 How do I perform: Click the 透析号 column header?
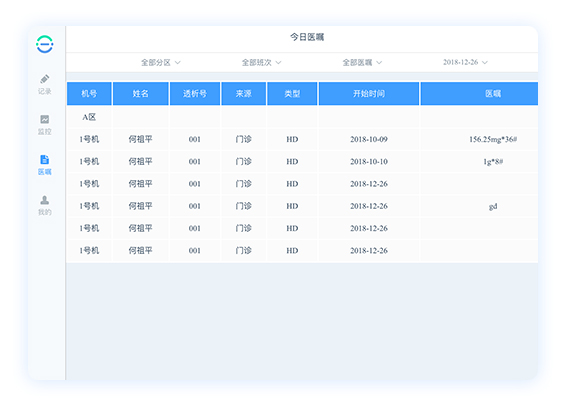click(x=195, y=94)
